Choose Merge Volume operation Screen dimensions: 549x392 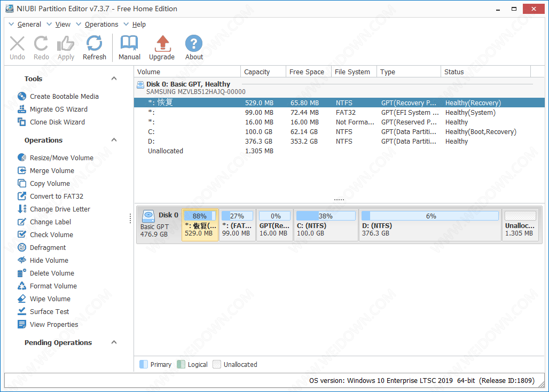[x=46, y=171]
